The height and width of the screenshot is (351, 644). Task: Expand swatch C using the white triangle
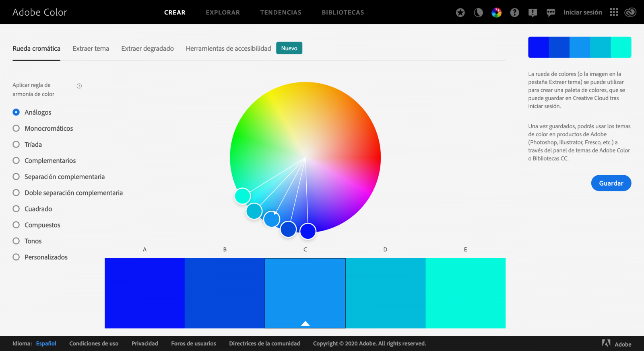(305, 323)
